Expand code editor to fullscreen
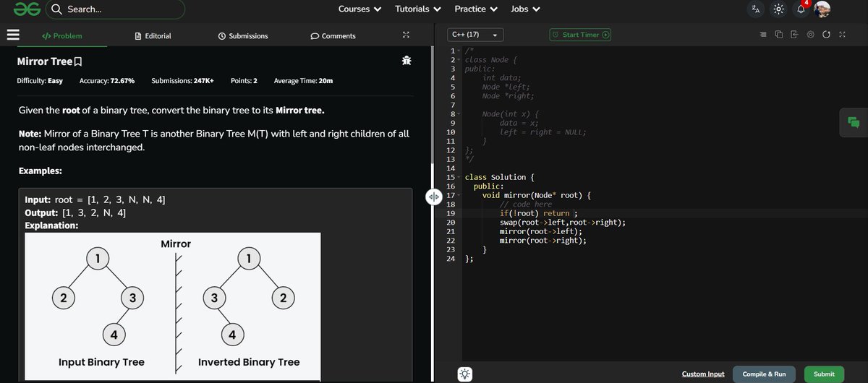The image size is (868, 383). pos(842,35)
